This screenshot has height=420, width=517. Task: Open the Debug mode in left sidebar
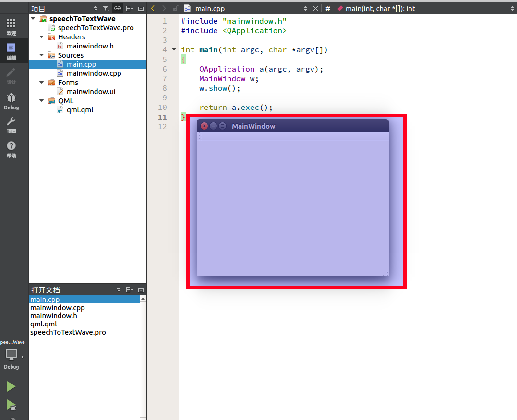tap(11, 100)
